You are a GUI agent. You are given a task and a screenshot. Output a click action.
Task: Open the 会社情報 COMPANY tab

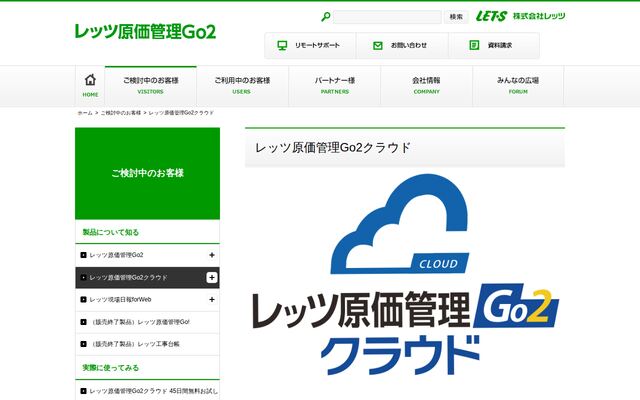[427, 86]
